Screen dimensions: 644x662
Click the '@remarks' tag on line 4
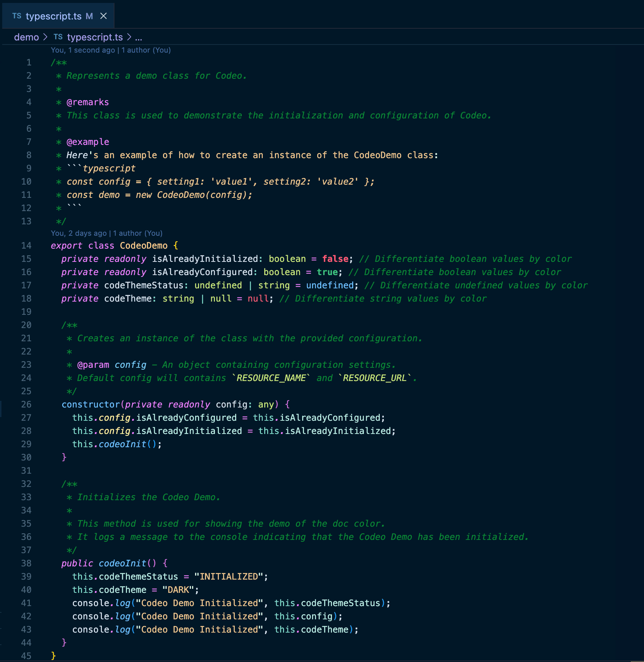tap(88, 102)
